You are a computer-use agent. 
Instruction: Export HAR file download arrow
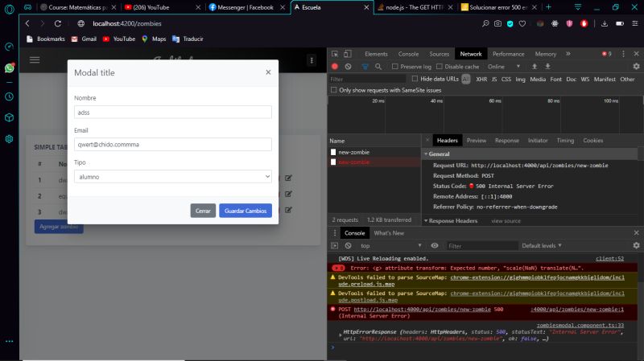pyautogui.click(x=547, y=66)
